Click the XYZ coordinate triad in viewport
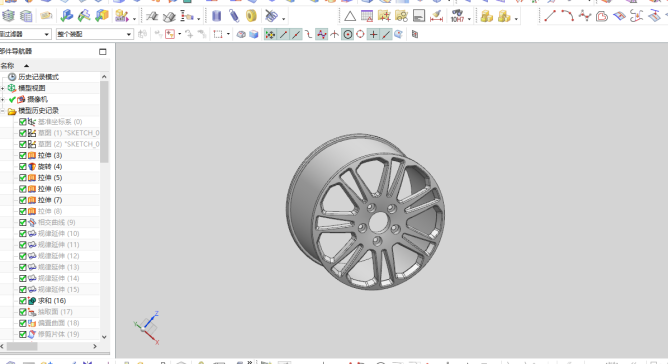 point(147,328)
